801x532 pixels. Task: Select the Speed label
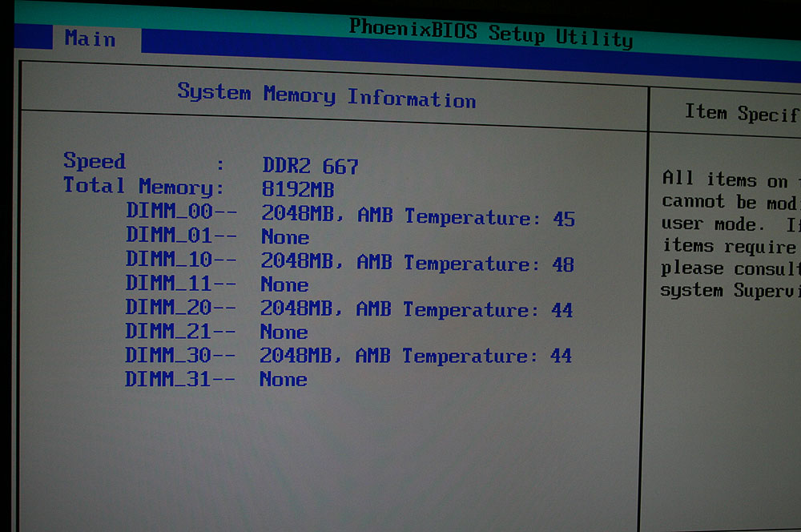pos(95,161)
